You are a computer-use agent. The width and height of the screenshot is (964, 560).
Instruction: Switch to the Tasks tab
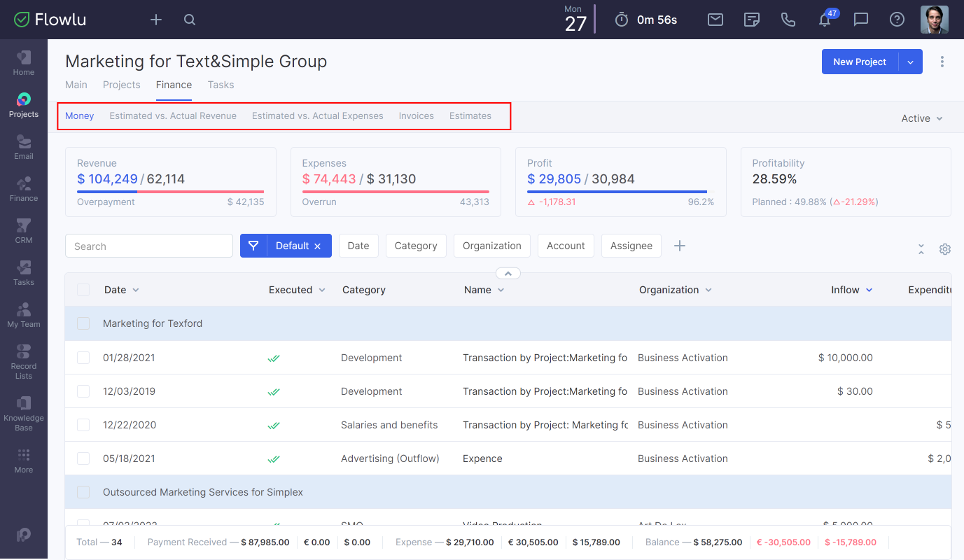221,85
